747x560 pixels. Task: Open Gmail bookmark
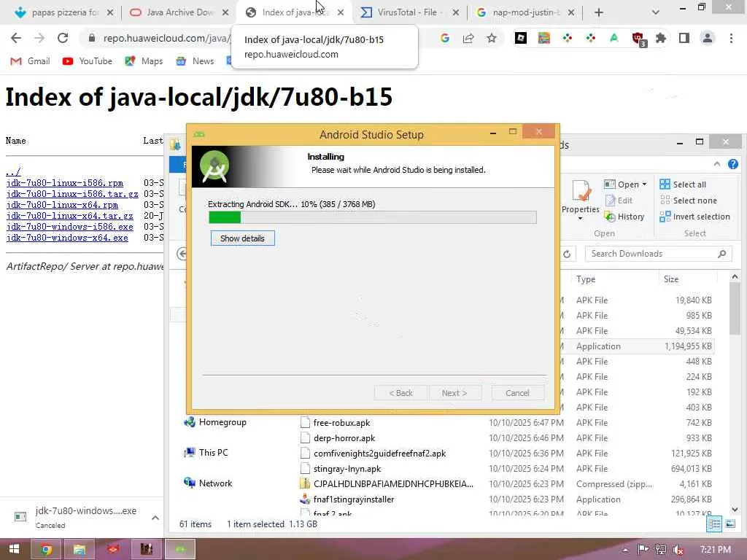[x=30, y=61]
